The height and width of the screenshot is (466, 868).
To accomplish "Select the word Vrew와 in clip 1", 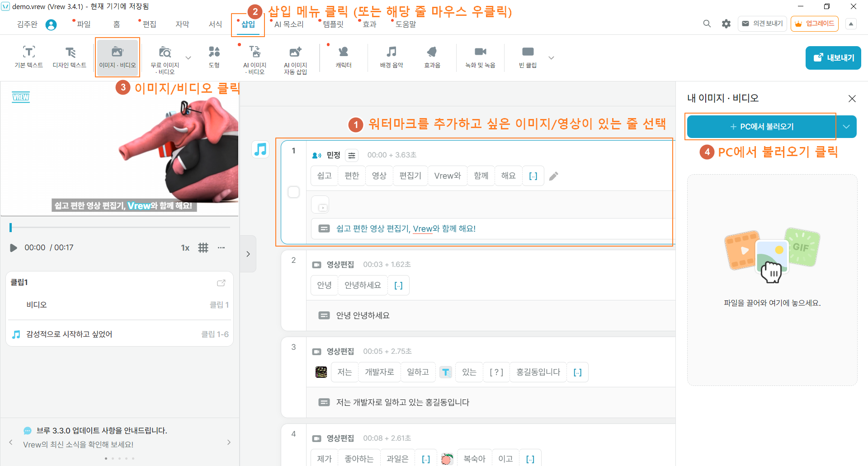I will coord(448,176).
